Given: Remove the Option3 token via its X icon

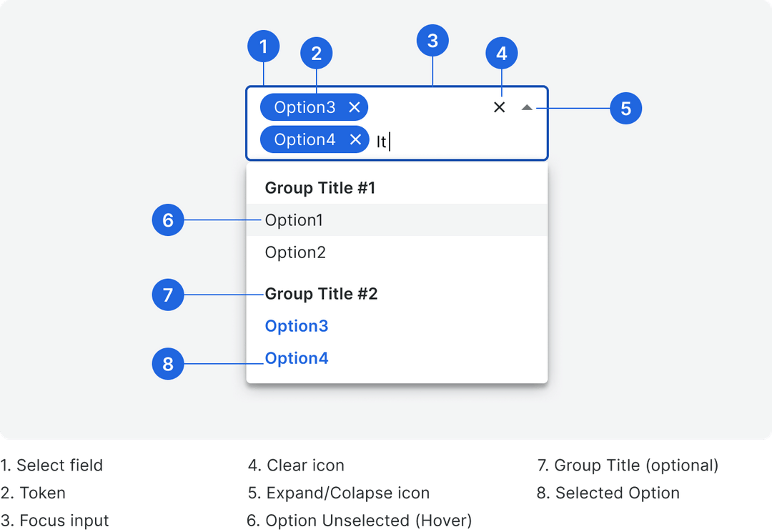Looking at the screenshot, I should tap(354, 107).
